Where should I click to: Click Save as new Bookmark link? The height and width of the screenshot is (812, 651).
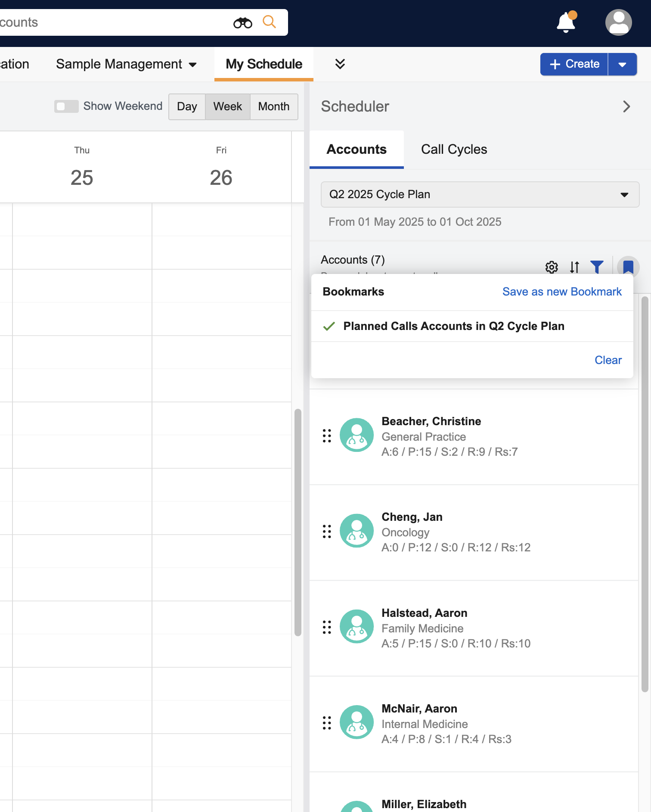pos(561,292)
